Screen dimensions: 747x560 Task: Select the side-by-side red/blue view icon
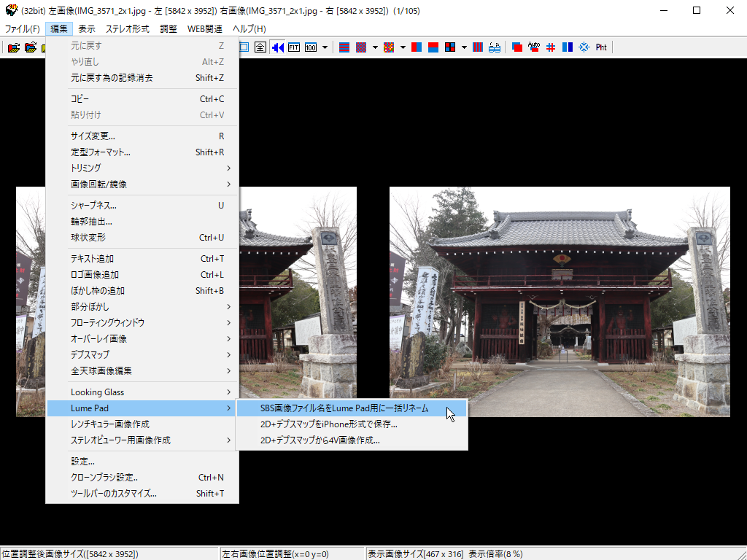417,47
